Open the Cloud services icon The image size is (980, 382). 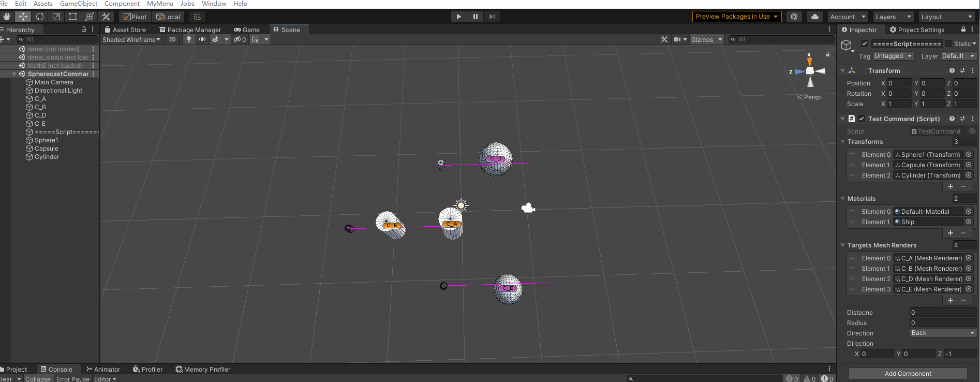point(815,17)
